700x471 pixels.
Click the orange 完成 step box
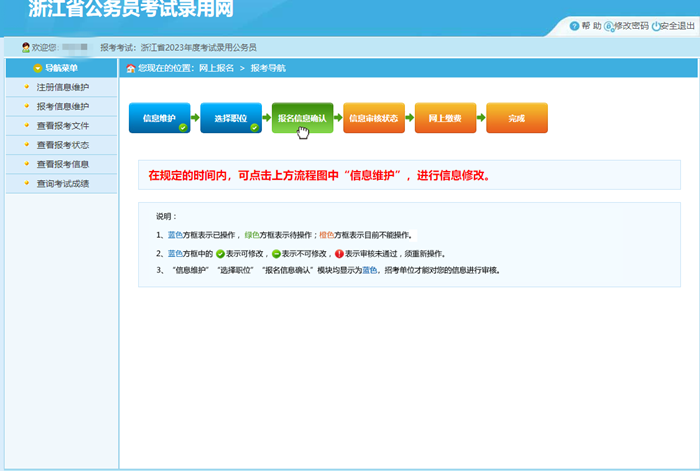coord(516,118)
